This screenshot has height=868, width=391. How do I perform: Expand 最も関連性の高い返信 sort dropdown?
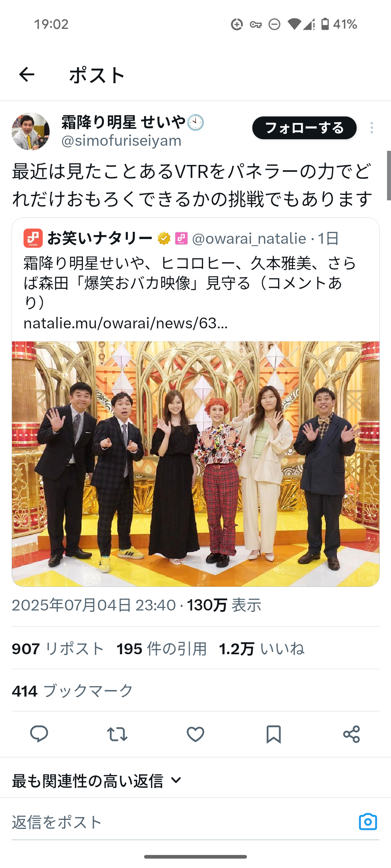97,781
